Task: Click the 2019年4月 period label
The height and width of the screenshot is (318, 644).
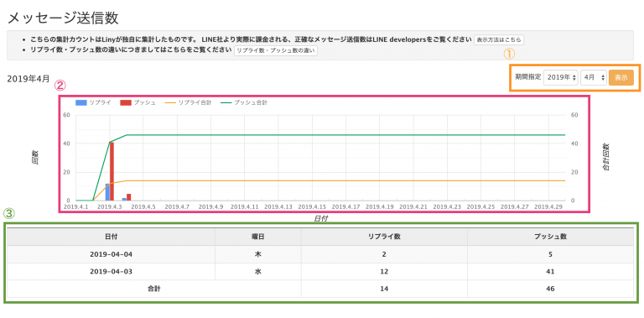Action: (x=29, y=78)
